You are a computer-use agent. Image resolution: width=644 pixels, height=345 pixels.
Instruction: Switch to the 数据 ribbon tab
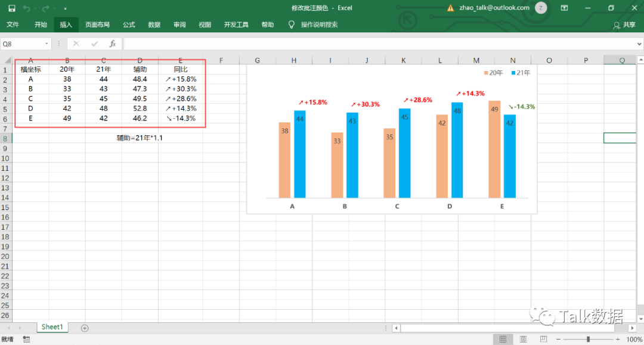[154, 24]
